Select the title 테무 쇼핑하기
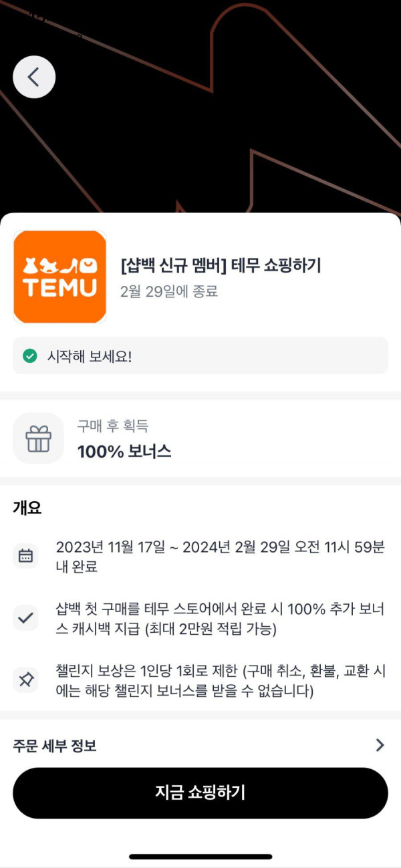 [x=221, y=265]
